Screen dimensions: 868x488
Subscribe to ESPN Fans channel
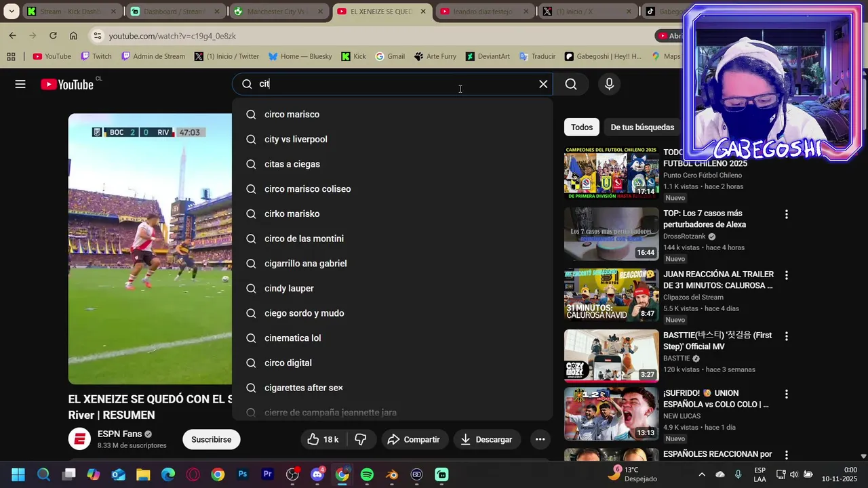[x=211, y=439]
